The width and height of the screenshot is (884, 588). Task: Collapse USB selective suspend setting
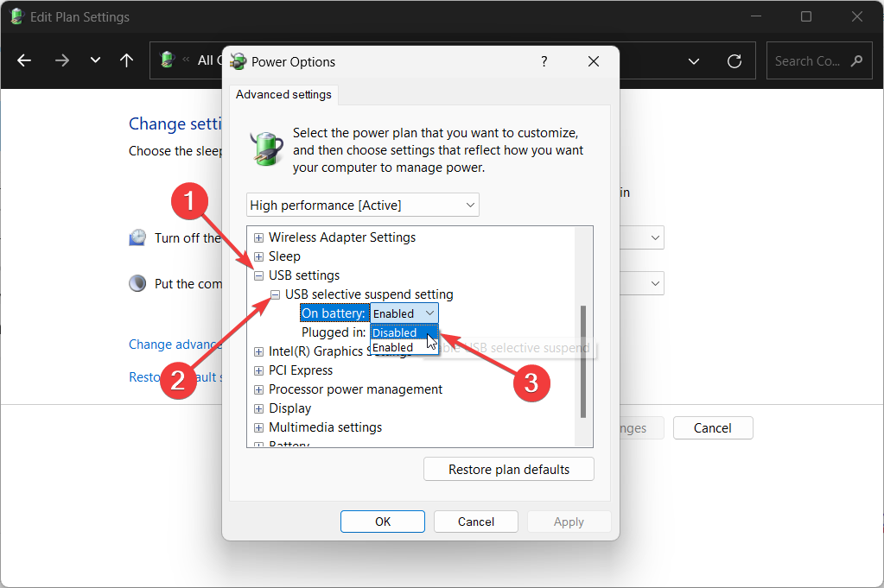[275, 294]
